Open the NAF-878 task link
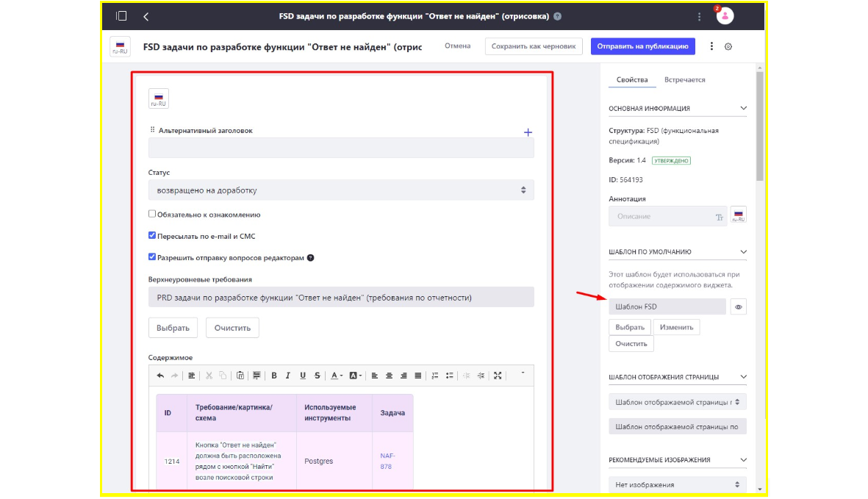The image size is (868, 499). click(x=387, y=461)
